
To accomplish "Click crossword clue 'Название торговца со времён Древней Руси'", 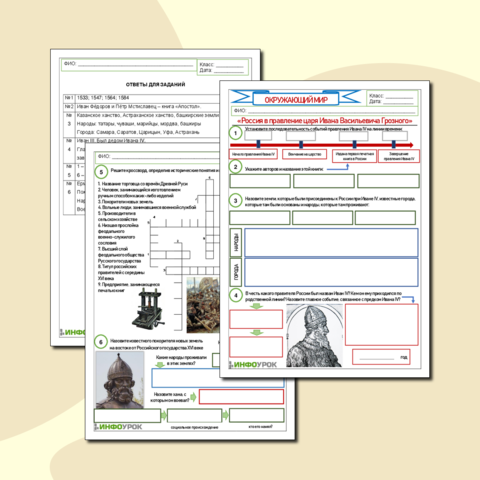I will 144,184.
